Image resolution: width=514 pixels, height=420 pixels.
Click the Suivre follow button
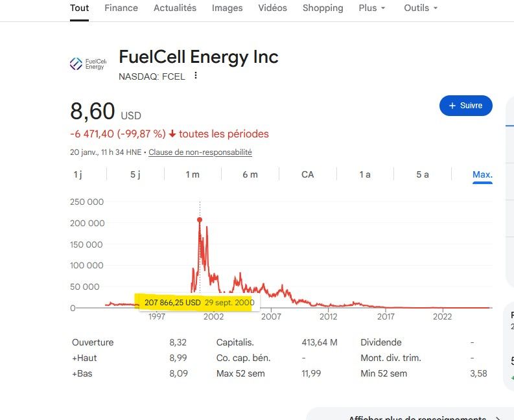point(465,106)
